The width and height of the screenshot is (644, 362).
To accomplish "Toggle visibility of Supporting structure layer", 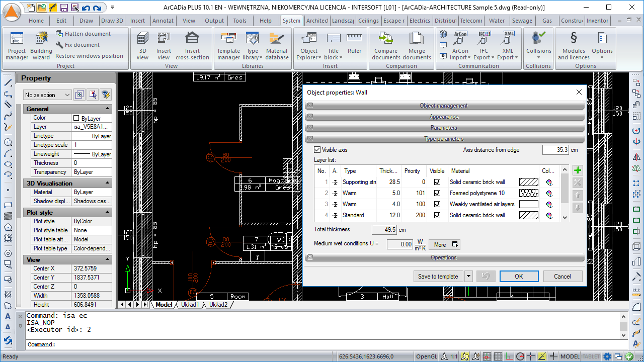I will coord(437,182).
